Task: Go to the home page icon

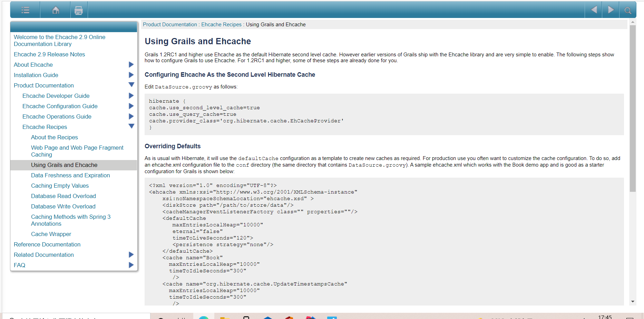Action: pyautogui.click(x=56, y=10)
